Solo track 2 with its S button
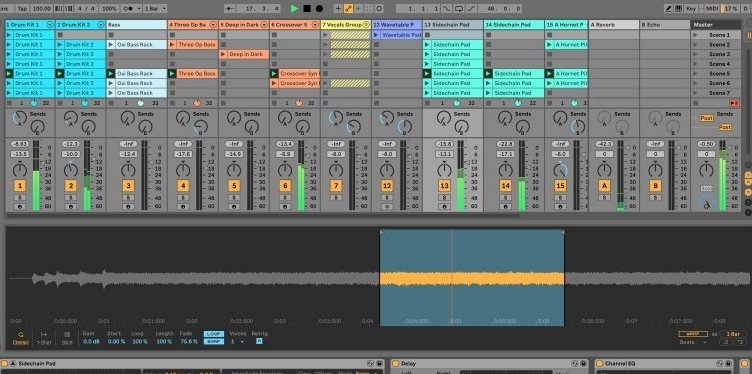This screenshot has height=374, width=752. click(70, 198)
